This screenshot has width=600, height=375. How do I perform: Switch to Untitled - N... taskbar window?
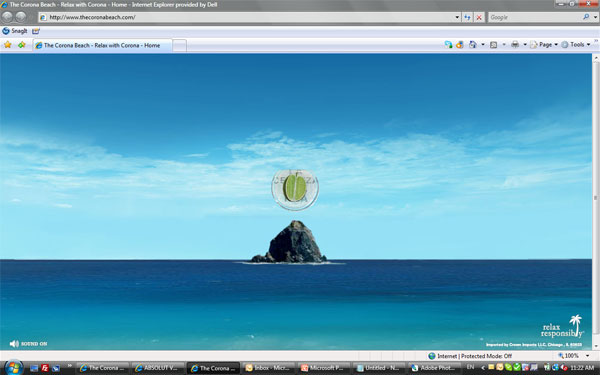[380, 368]
